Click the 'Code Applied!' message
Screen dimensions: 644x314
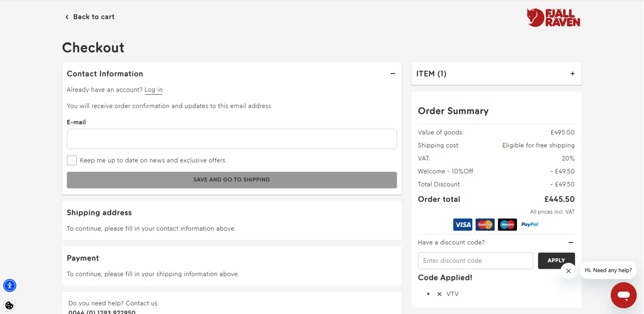click(445, 277)
